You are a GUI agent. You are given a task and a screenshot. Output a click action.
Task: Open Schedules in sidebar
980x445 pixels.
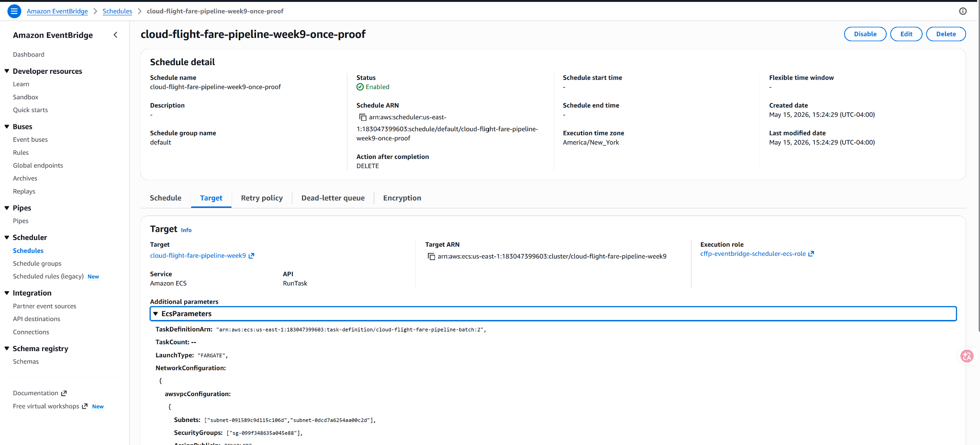(x=28, y=251)
